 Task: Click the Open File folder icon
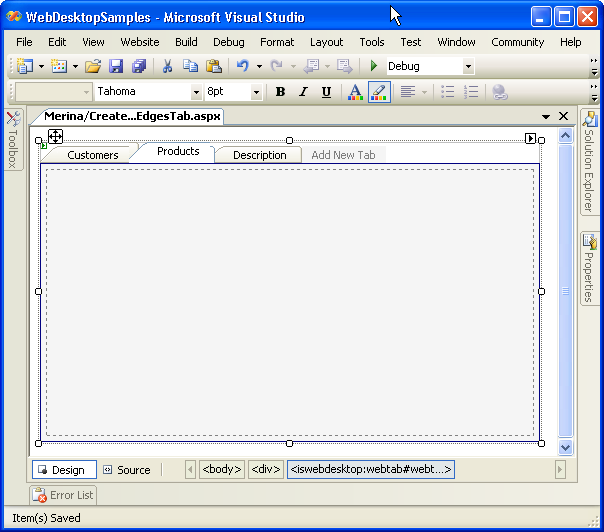(x=93, y=66)
